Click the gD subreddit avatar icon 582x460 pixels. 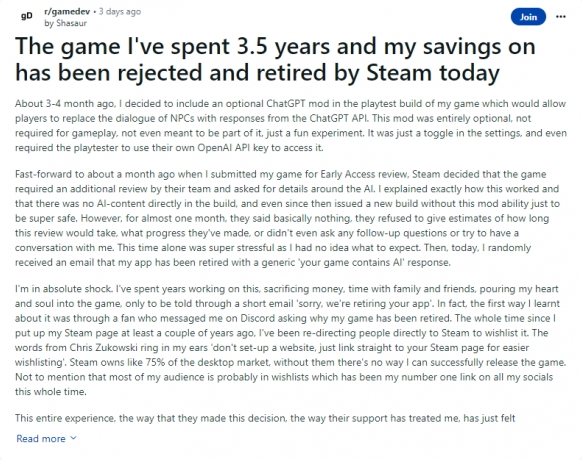coord(26,16)
